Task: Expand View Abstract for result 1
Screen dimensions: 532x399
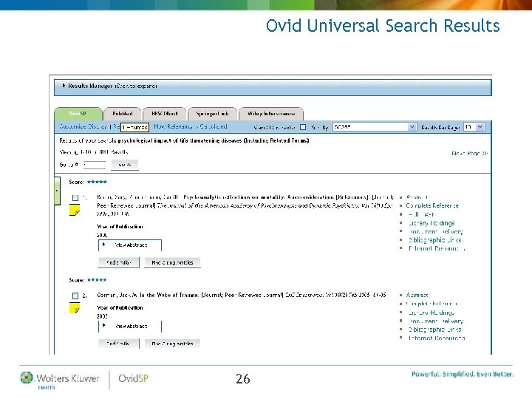Action: click(x=130, y=245)
